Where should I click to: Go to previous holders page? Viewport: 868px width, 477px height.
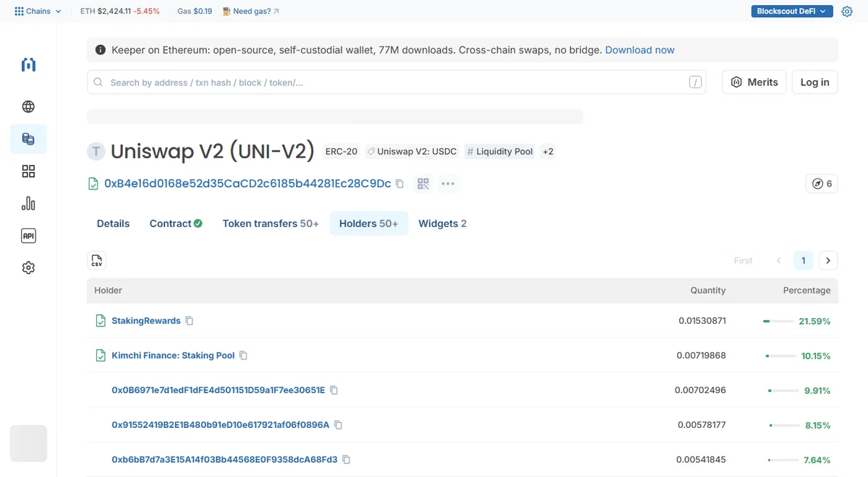[x=779, y=261]
